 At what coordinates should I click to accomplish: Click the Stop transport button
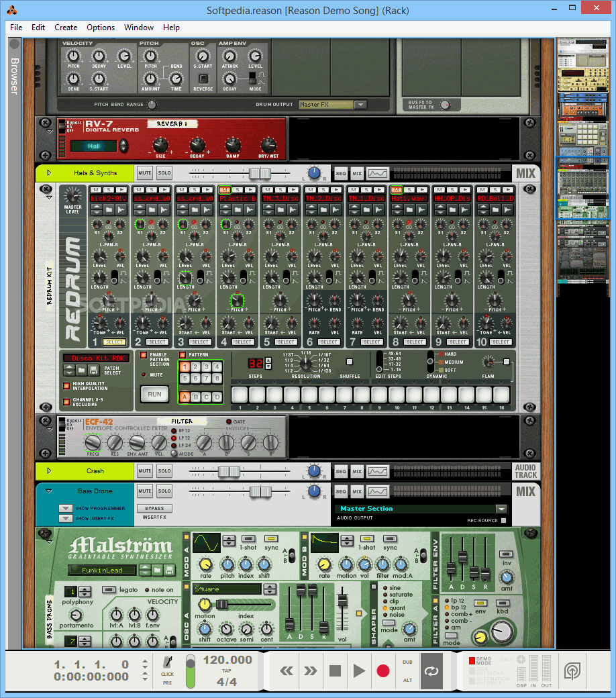pos(335,670)
